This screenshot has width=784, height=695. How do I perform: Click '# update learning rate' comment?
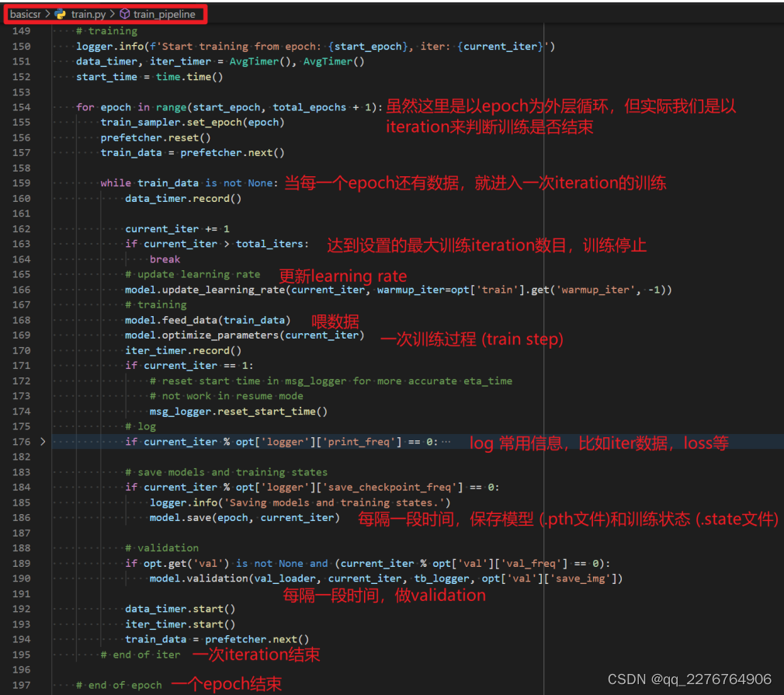pyautogui.click(x=193, y=274)
